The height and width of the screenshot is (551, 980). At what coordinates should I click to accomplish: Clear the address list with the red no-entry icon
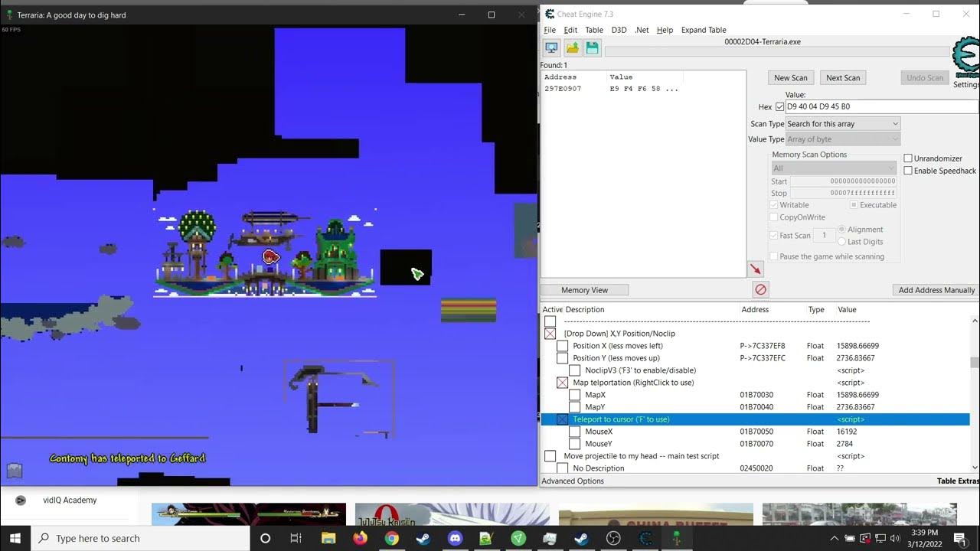pos(760,289)
